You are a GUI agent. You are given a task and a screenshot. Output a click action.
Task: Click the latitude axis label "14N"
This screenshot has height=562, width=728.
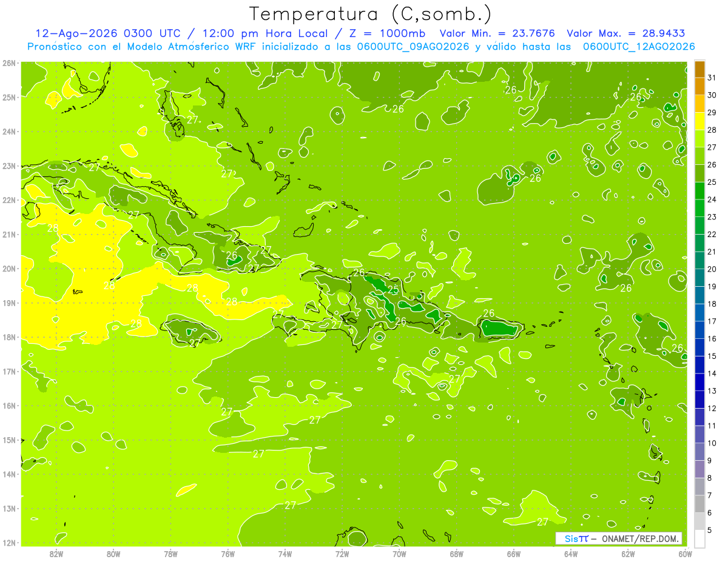(x=9, y=474)
